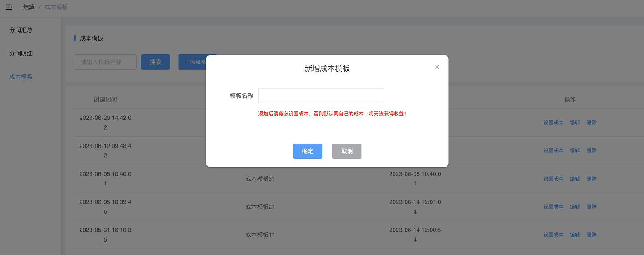
Task: Click the 搜索 button
Action: [x=155, y=62]
